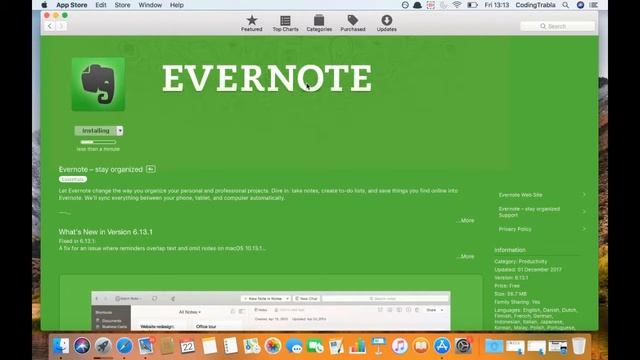
Task: Open Photos from the dock
Action: point(273,346)
